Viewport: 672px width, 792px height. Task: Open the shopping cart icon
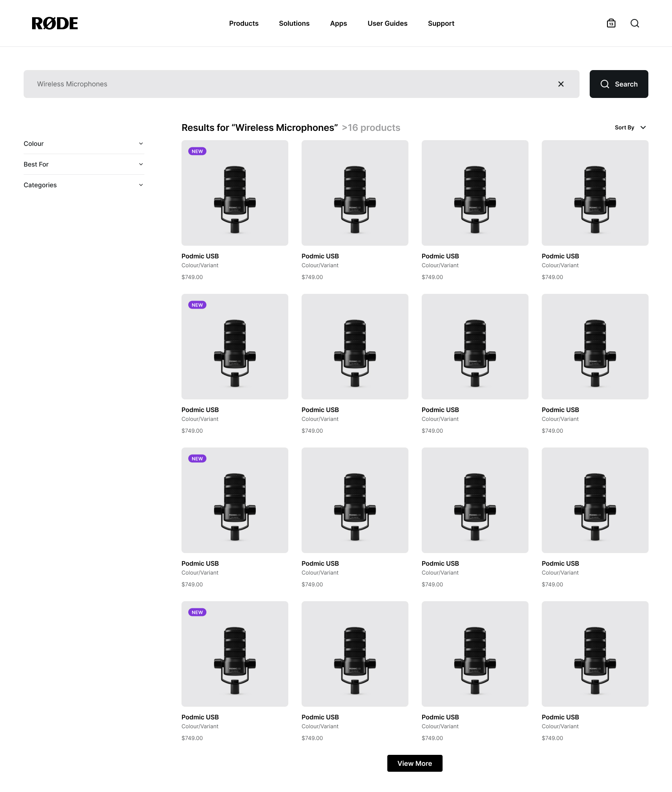pyautogui.click(x=611, y=23)
